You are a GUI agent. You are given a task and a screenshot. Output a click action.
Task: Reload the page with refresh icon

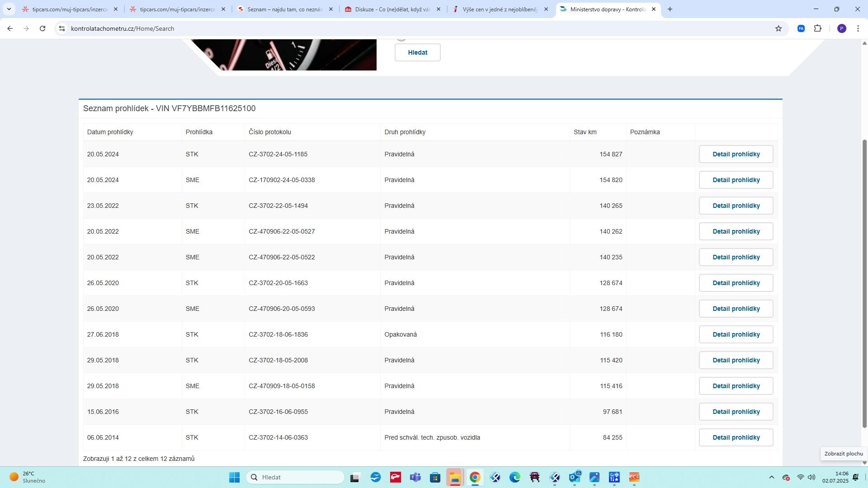42,28
